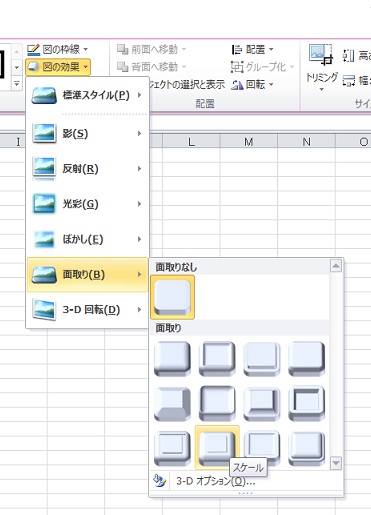The width and height of the screenshot is (371, 515).
Task: Click 標準スタイル preset picture icon
Action: [x=44, y=96]
